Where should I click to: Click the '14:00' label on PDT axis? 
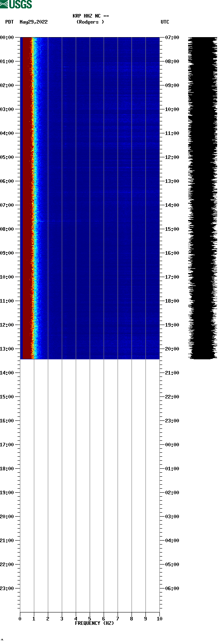pos(7,373)
